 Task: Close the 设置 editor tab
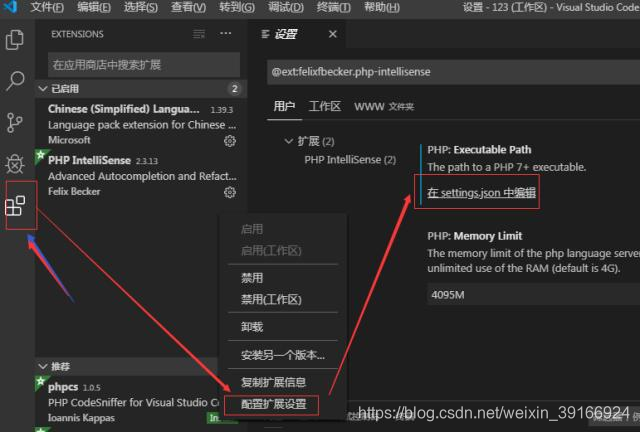click(x=333, y=34)
